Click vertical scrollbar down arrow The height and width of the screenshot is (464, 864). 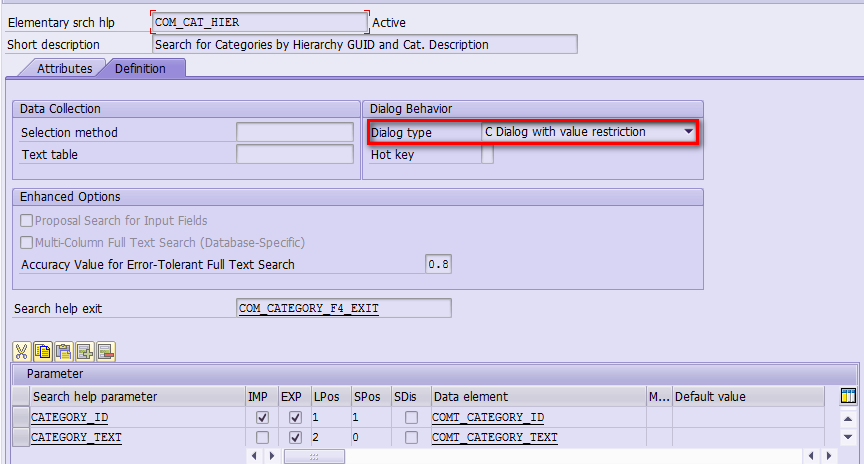coord(848,437)
